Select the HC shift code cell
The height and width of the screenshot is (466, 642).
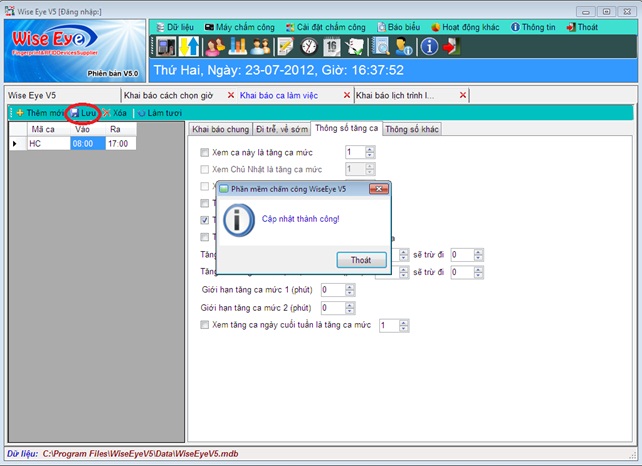[49, 144]
